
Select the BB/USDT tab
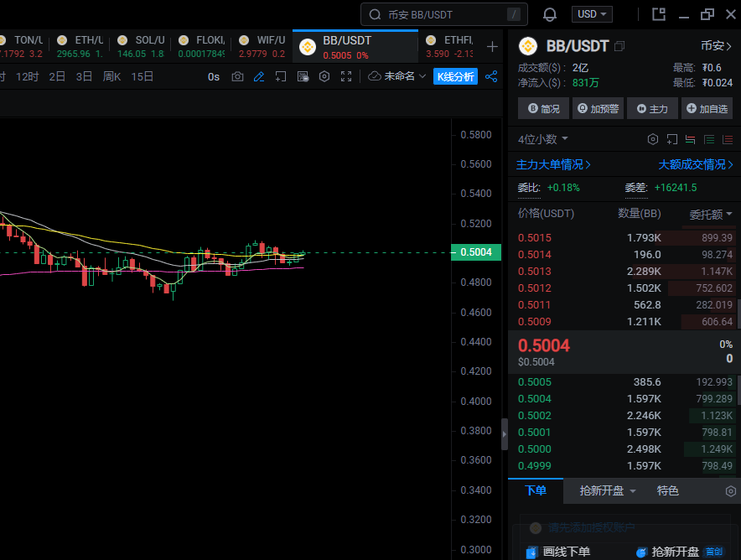coord(355,47)
